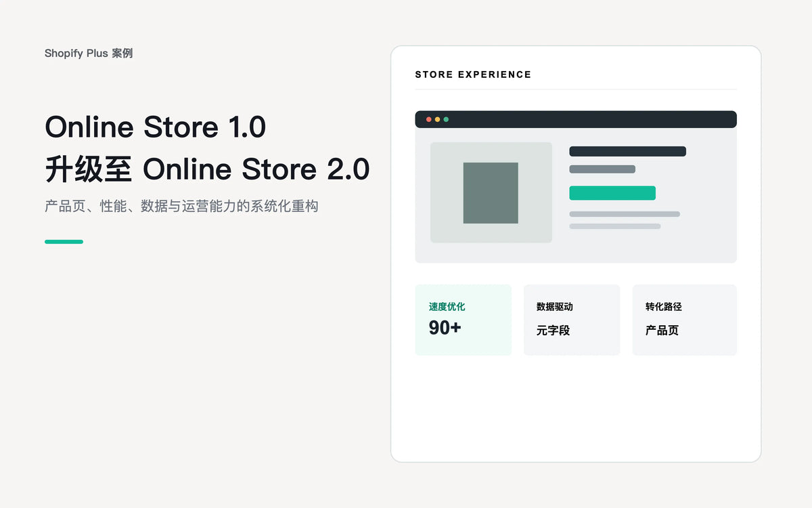Click the 'STORE EXPERIENCE' heading
The width and height of the screenshot is (812, 508).
coord(473,75)
